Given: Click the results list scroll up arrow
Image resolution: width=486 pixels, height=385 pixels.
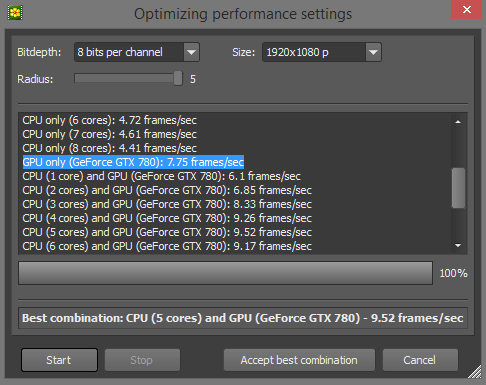Looking at the screenshot, I should tap(458, 122).
